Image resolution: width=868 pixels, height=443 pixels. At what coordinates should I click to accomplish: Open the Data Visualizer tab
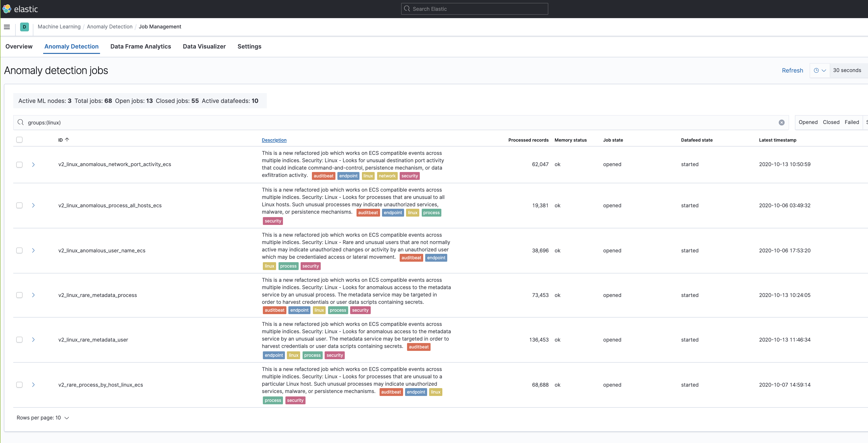[204, 47]
